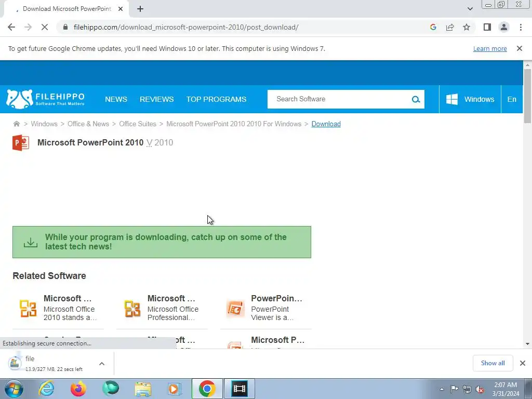The width and height of the screenshot is (532, 399).
Task: Stop page loading with the X button
Action: [x=45, y=27]
